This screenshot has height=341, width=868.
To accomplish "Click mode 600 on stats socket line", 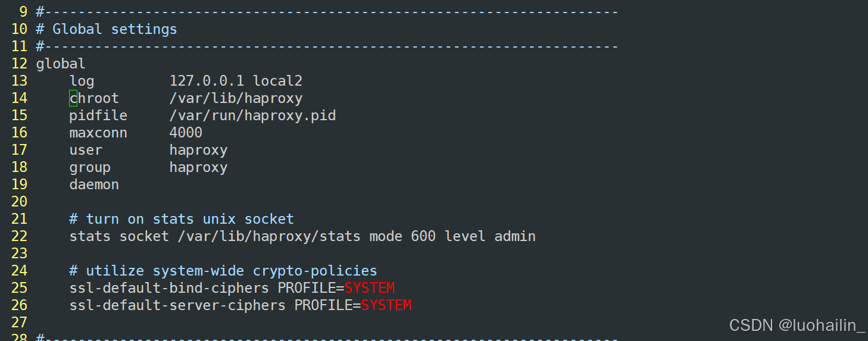I will pos(402,236).
